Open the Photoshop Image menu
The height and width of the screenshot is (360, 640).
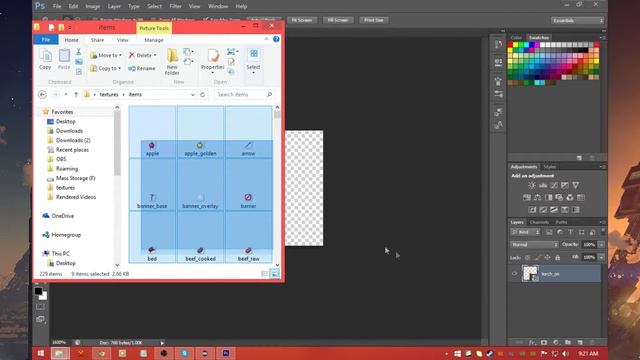93,6
